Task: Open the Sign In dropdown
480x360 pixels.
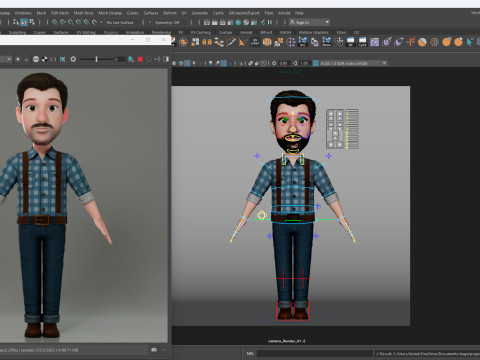Action: [x=310, y=22]
